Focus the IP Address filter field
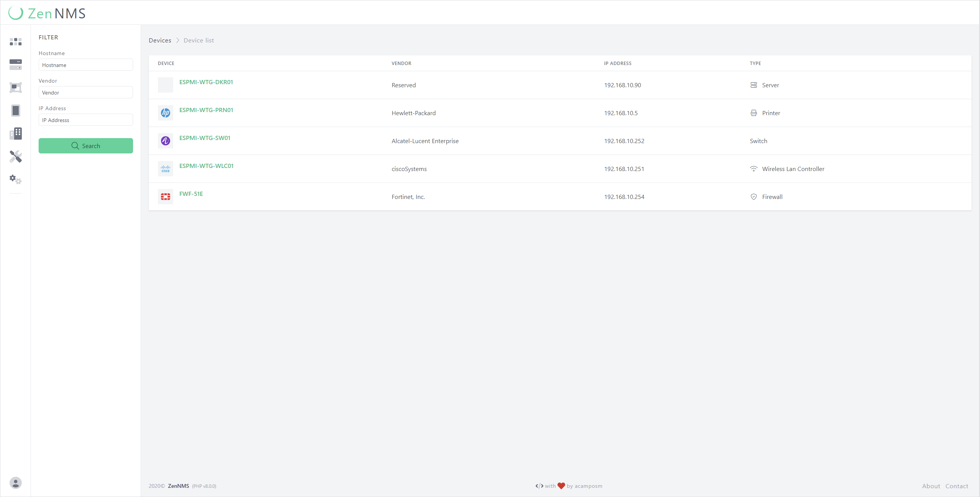 (x=86, y=120)
